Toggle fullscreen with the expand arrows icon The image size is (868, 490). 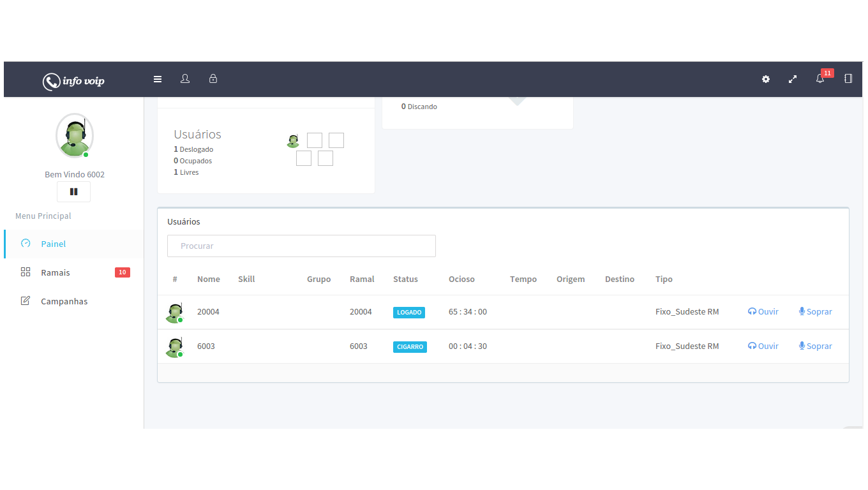click(793, 79)
